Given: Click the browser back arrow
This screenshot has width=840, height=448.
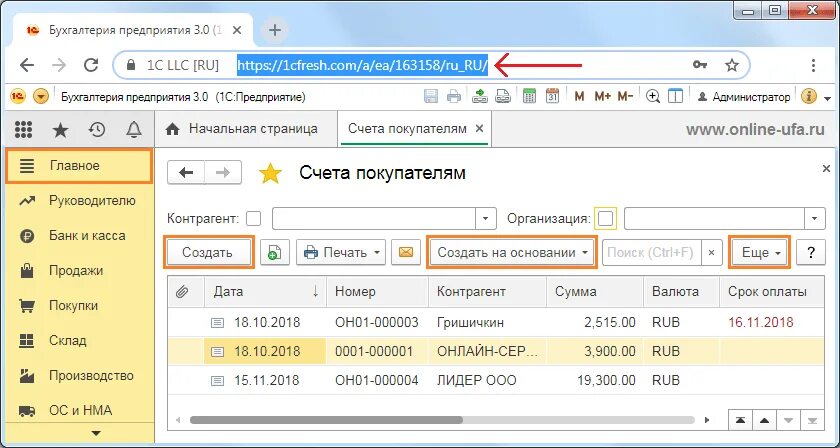Looking at the screenshot, I should pos(27,65).
